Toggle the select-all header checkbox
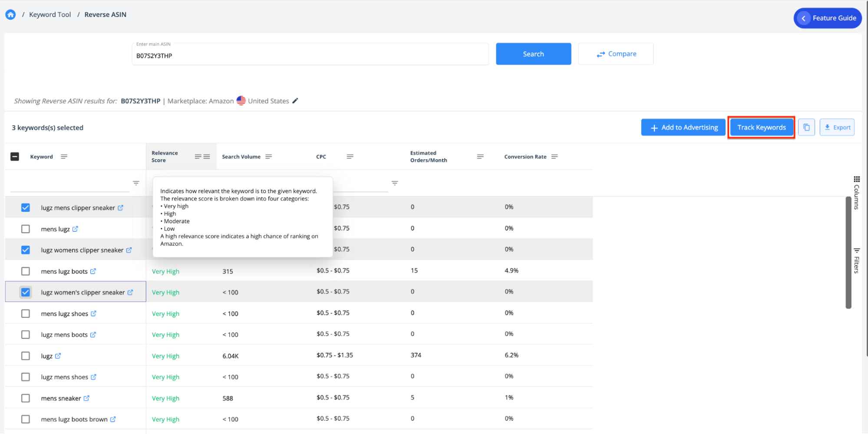The width and height of the screenshot is (868, 434). [15, 157]
